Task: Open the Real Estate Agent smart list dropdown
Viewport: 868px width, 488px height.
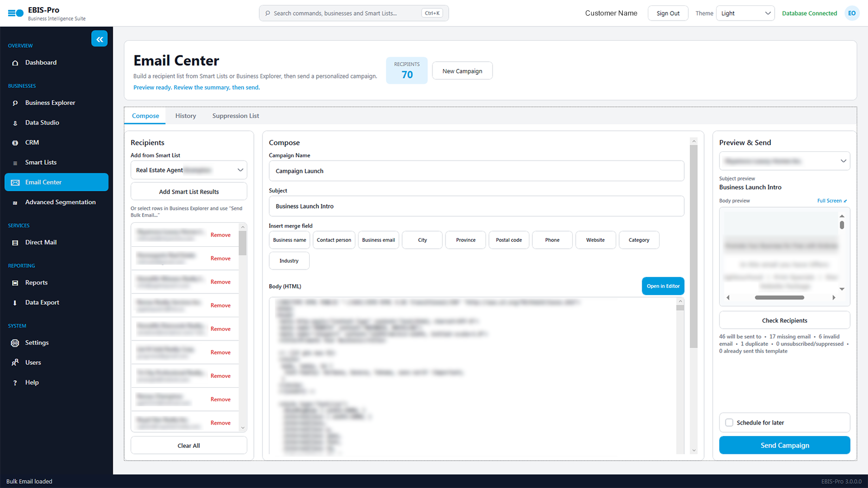Action: point(189,170)
